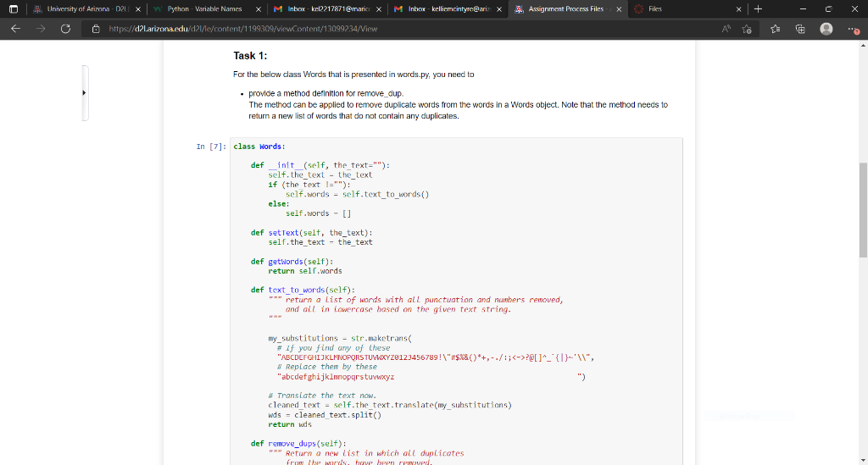Image resolution: width=868 pixels, height=465 pixels.
Task: Add this page to favorites
Action: (x=747, y=29)
